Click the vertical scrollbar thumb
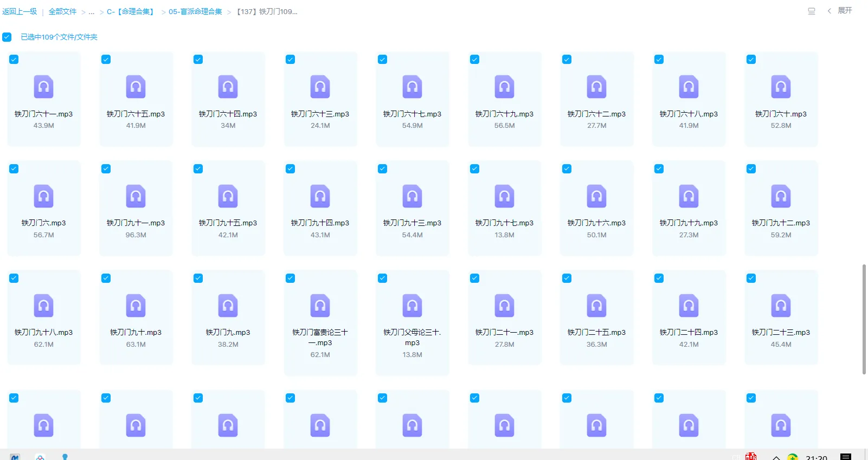 tap(864, 319)
